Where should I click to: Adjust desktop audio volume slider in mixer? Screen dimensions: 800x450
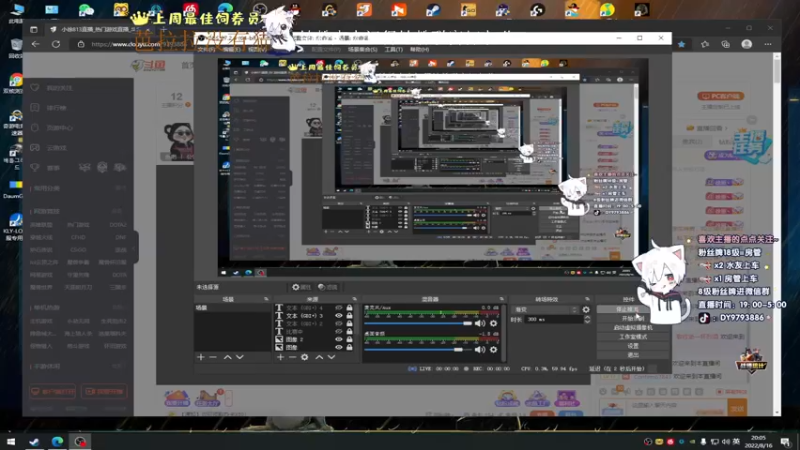tap(418, 349)
